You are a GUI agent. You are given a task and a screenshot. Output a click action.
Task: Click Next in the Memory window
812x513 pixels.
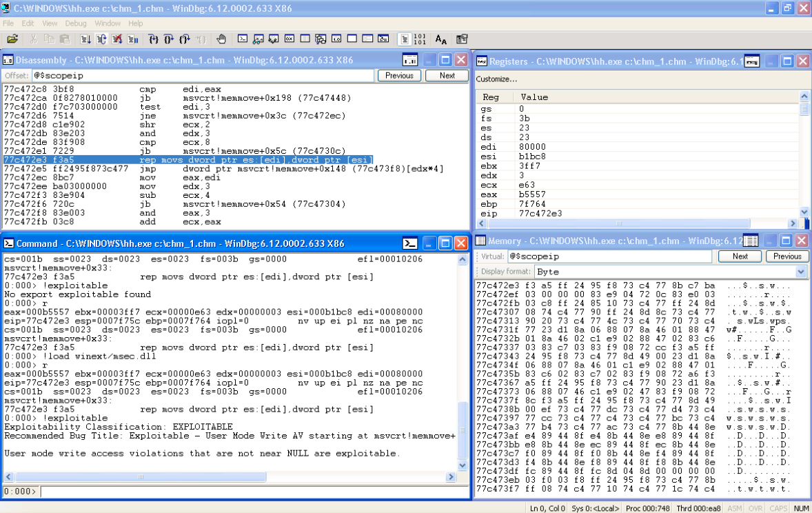click(x=740, y=256)
